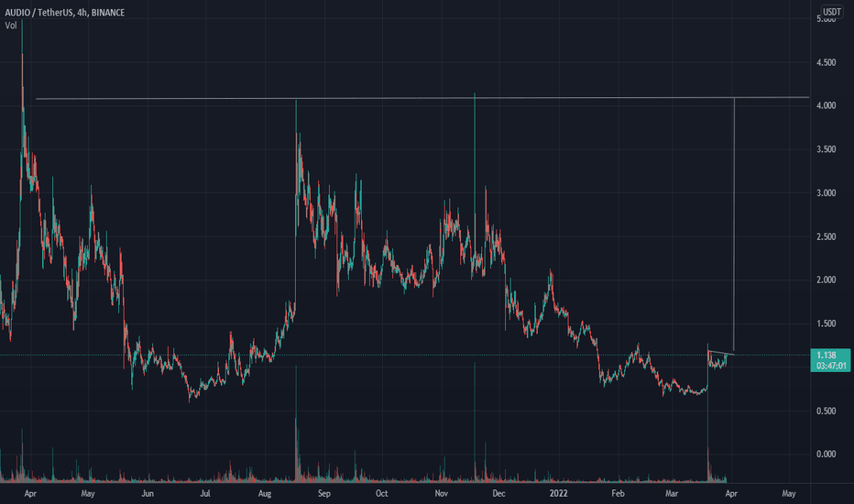The image size is (854, 504).
Task: Click the 2.000 price axis label
Action: pos(826,280)
